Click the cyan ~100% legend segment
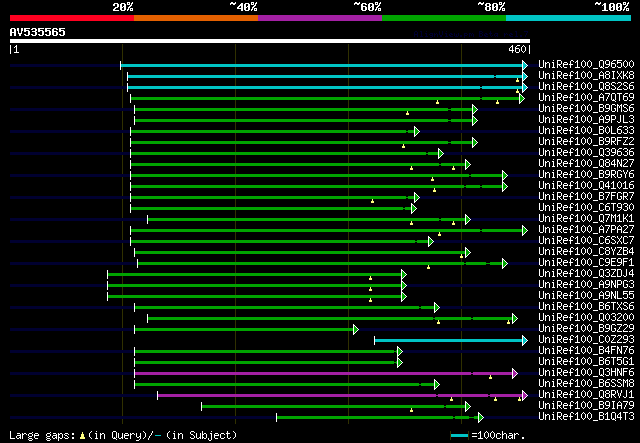The image size is (640, 443). coord(569,18)
